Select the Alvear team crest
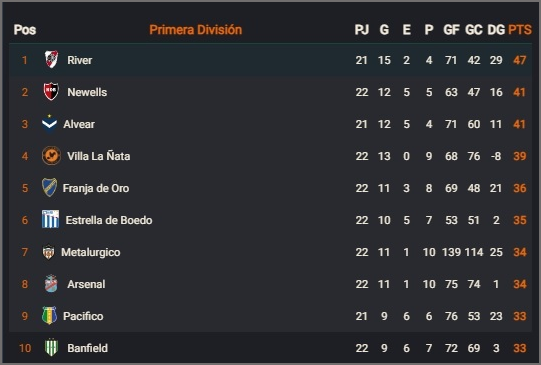This screenshot has height=365, width=541. 50,124
